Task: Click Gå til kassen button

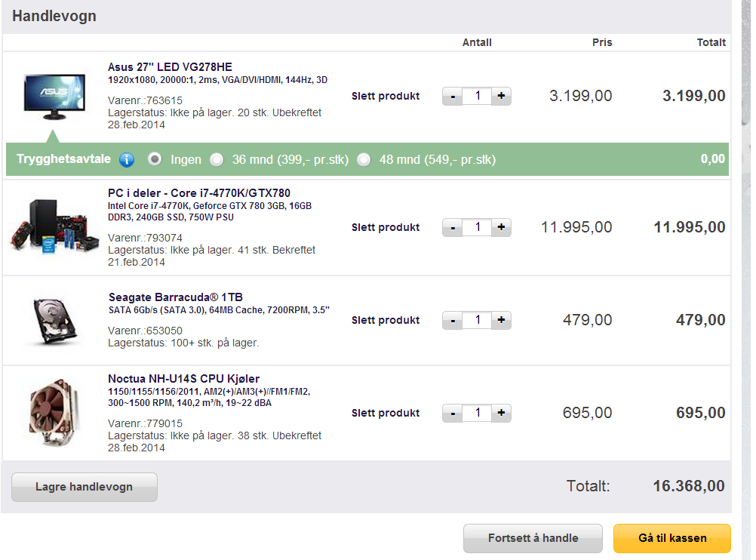Action: (x=672, y=538)
